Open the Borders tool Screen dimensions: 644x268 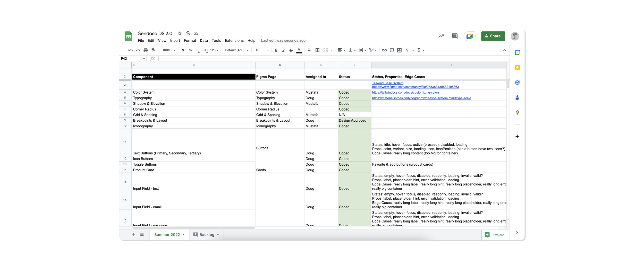tap(317, 50)
